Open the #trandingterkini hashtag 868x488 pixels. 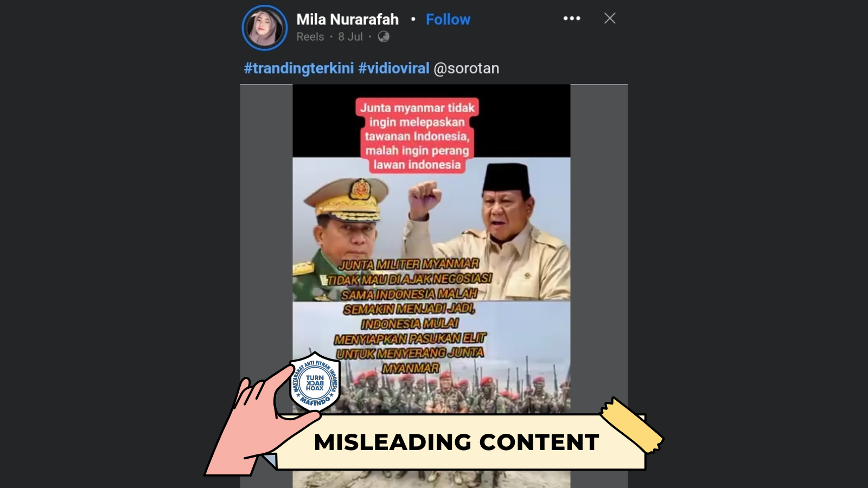pos(299,68)
